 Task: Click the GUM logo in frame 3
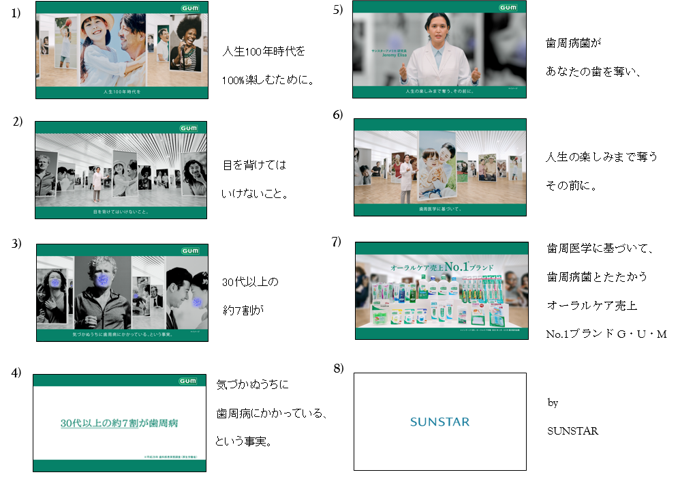(190, 251)
